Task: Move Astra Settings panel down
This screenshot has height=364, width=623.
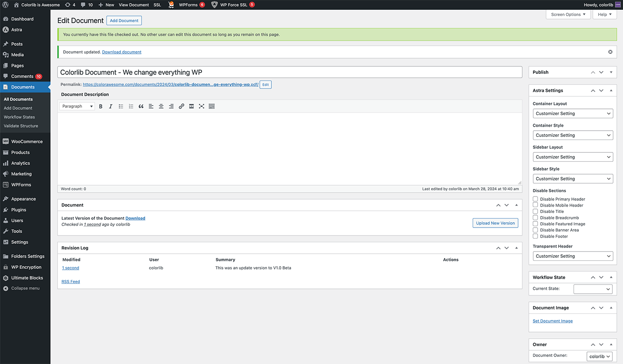Action: click(601, 90)
